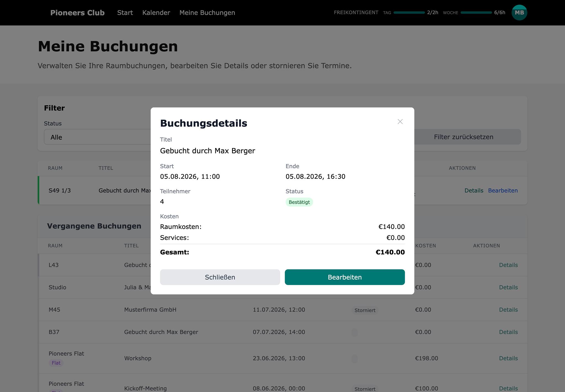Click Bearbeiten link for S49 1/3 row

tap(503, 190)
